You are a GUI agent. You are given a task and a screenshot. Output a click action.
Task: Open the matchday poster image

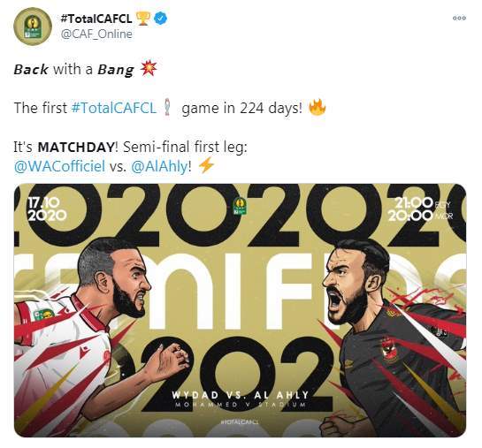pos(240,310)
